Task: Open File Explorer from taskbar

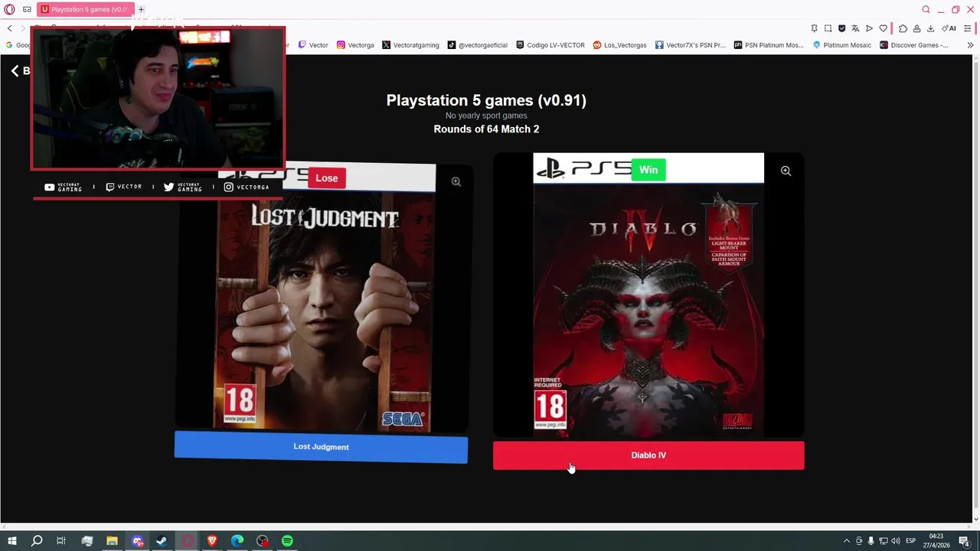Action: coord(112,541)
